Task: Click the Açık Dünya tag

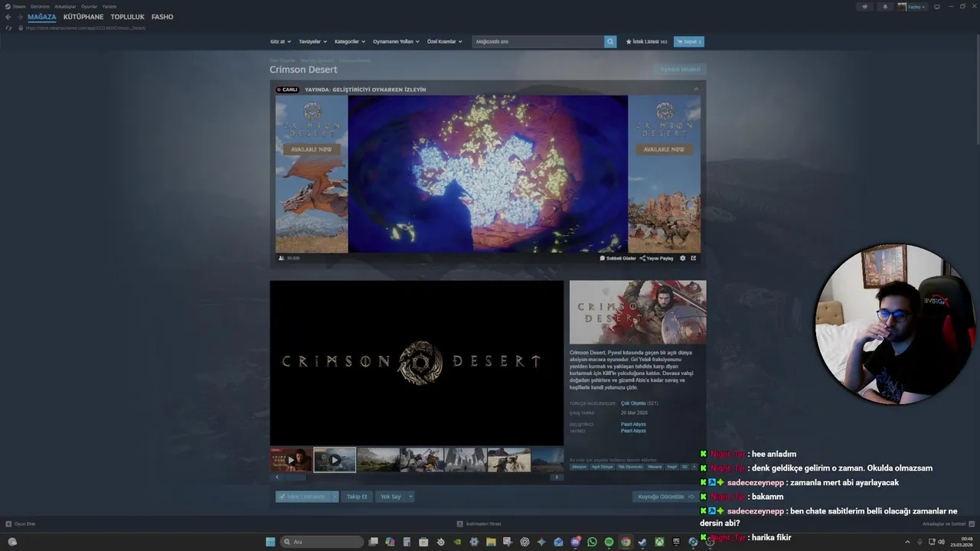Action: point(603,466)
